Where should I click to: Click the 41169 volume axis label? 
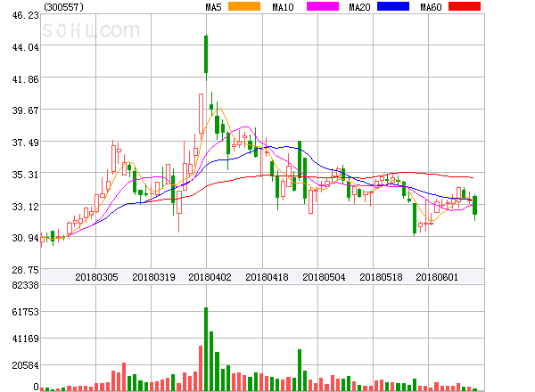point(26,339)
